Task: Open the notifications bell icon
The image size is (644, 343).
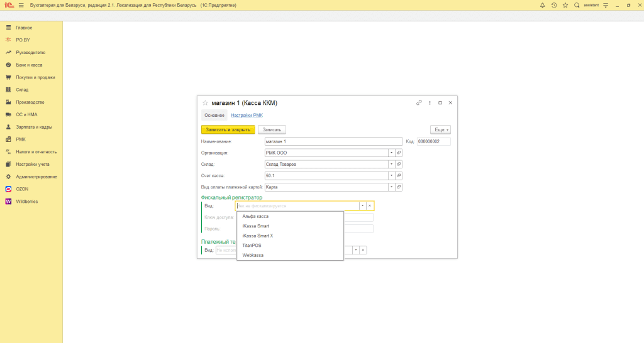Action: [542, 5]
